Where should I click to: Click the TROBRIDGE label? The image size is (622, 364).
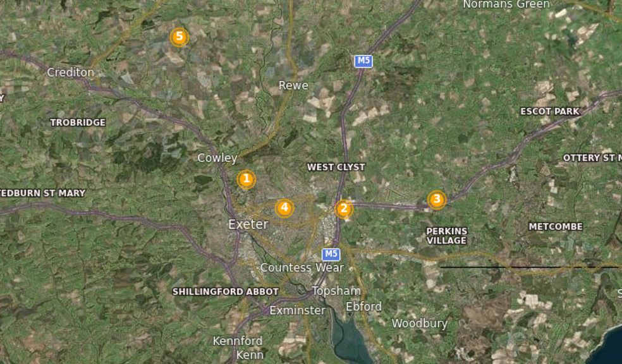(78, 123)
